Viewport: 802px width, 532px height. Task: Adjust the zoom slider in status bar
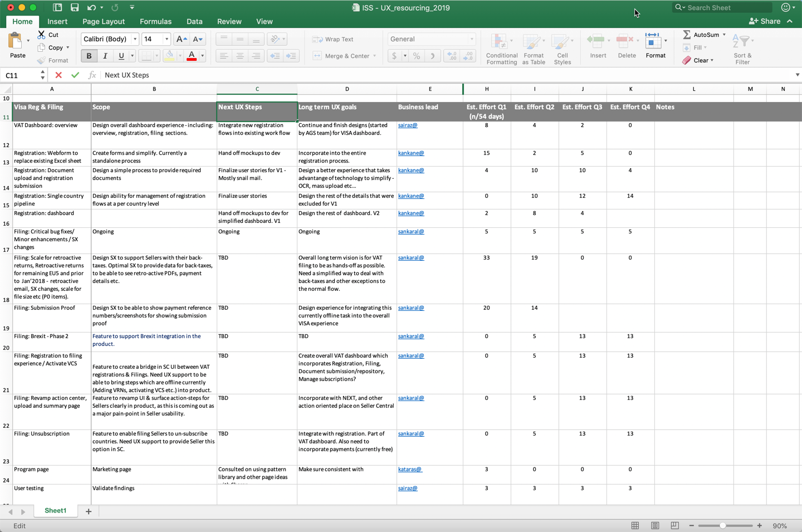(722, 526)
